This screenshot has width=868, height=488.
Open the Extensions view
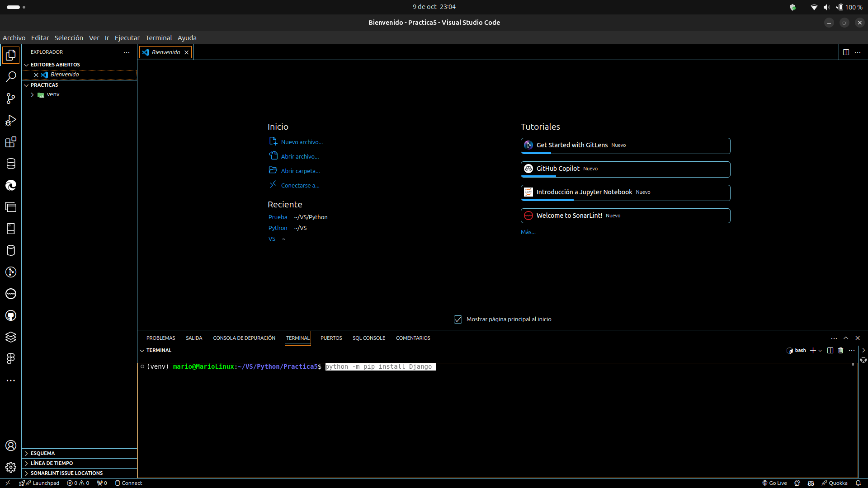(x=11, y=142)
